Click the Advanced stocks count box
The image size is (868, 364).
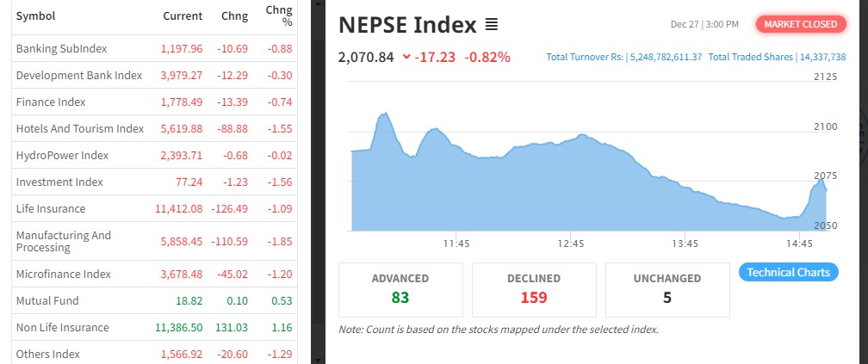point(400,289)
